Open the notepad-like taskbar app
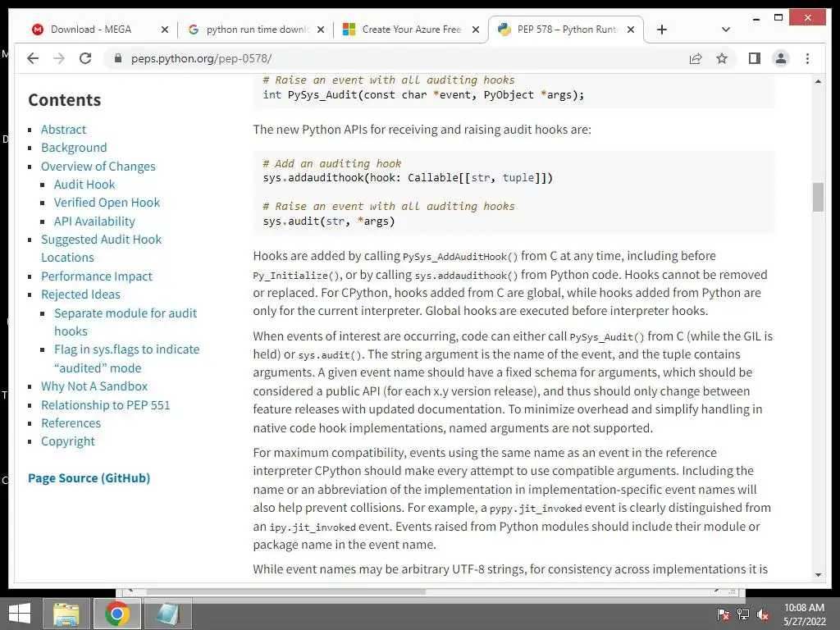 167,614
